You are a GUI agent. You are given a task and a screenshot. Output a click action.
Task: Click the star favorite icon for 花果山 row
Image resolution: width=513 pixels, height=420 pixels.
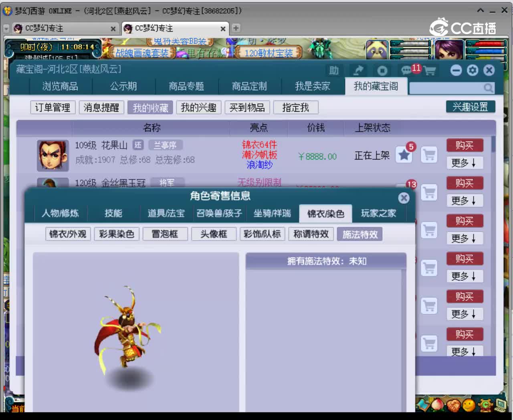[x=404, y=155]
